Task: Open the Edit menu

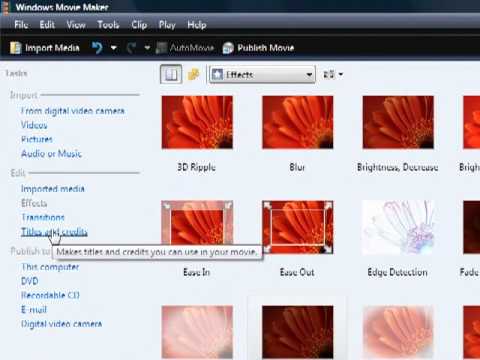Action: coord(47,25)
